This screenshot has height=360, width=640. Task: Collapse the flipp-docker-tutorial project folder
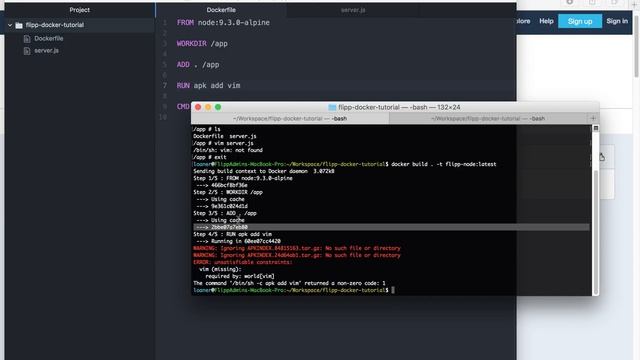[10, 25]
